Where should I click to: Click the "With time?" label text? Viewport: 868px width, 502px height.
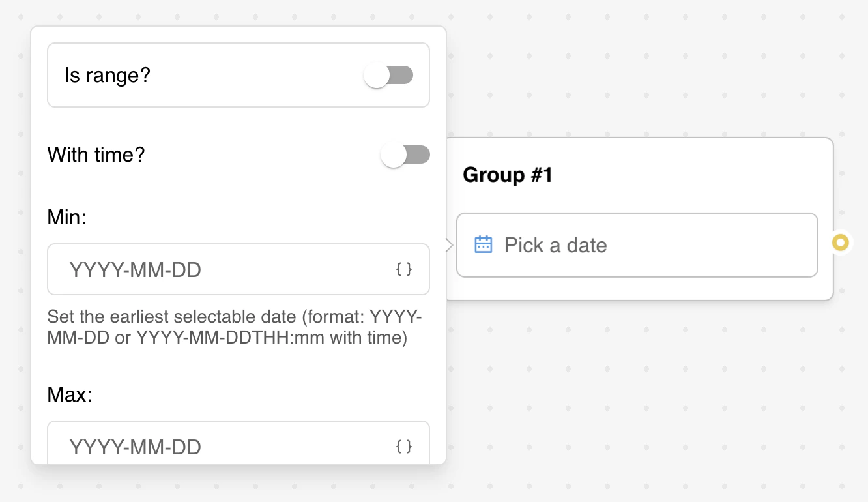coord(95,155)
